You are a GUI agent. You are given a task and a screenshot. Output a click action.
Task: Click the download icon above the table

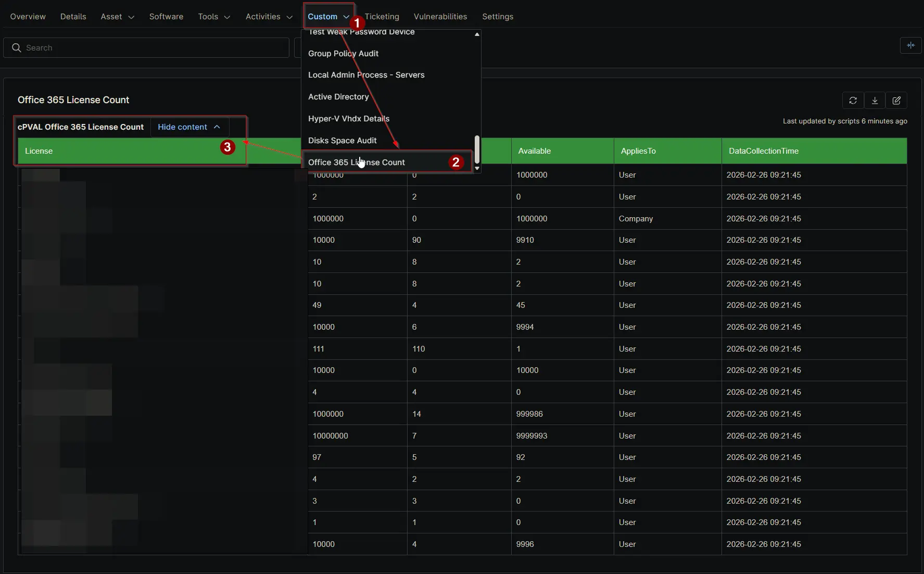point(875,101)
